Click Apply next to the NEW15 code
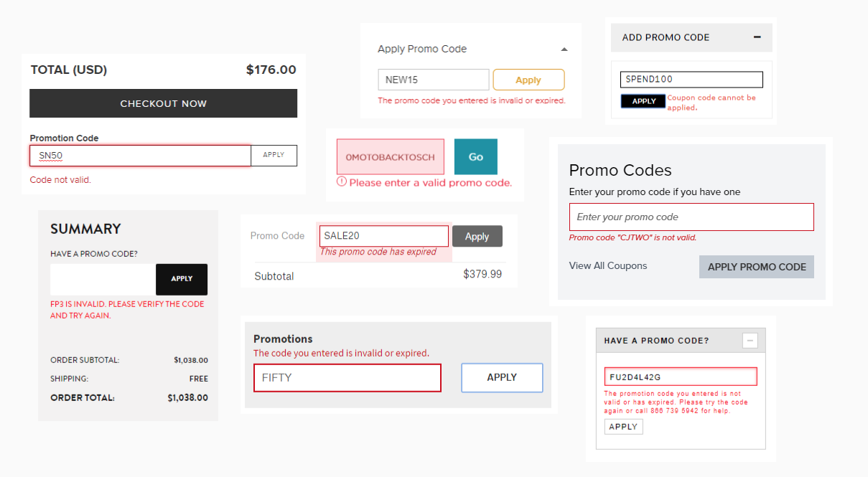Image resolution: width=868 pixels, height=477 pixels. [528, 80]
